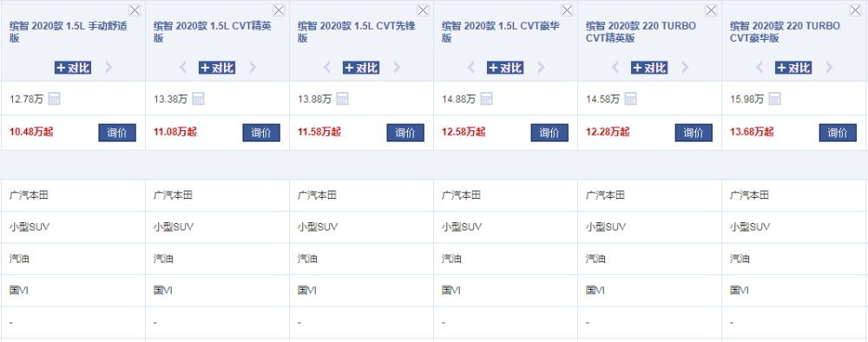Remove the 220 TURBO CVT豪华版 column with X icon
This screenshot has width=868, height=342.
point(856,10)
